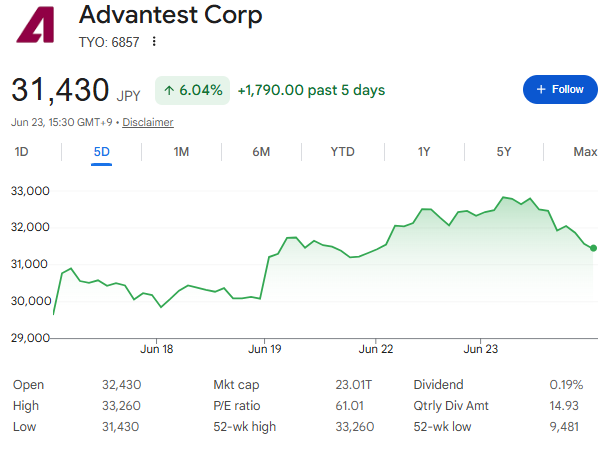The height and width of the screenshot is (451, 610).
Task: Switch to the 1Y chart range
Action: coord(424,151)
